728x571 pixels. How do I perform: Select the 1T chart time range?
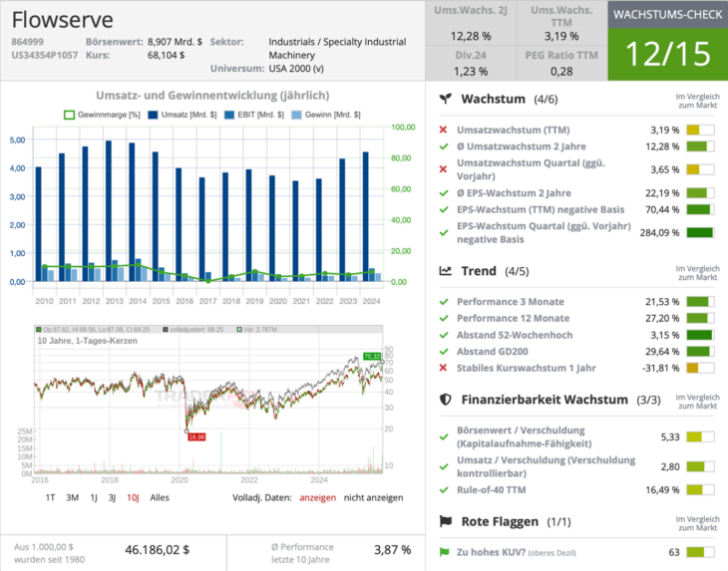tap(50, 496)
